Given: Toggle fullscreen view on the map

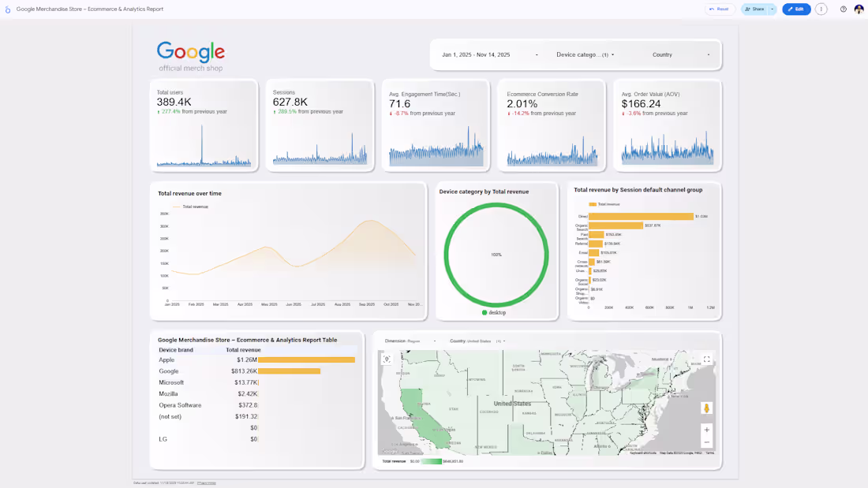Looking at the screenshot, I should pos(707,359).
